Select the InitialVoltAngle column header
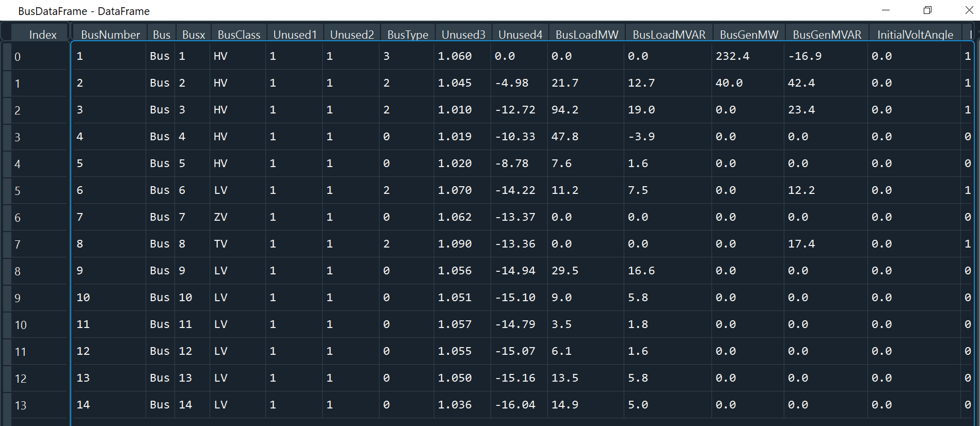 pyautogui.click(x=914, y=35)
